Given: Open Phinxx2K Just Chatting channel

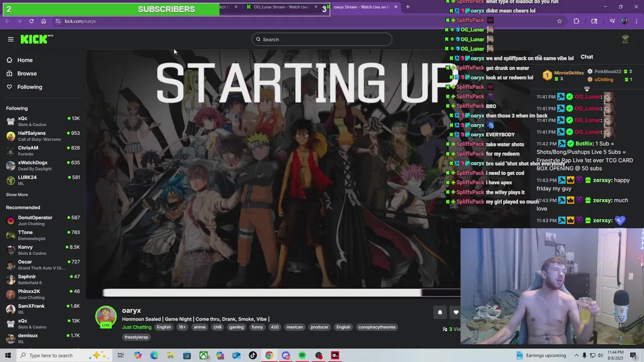Looking at the screenshot, I should pyautogui.click(x=43, y=294).
